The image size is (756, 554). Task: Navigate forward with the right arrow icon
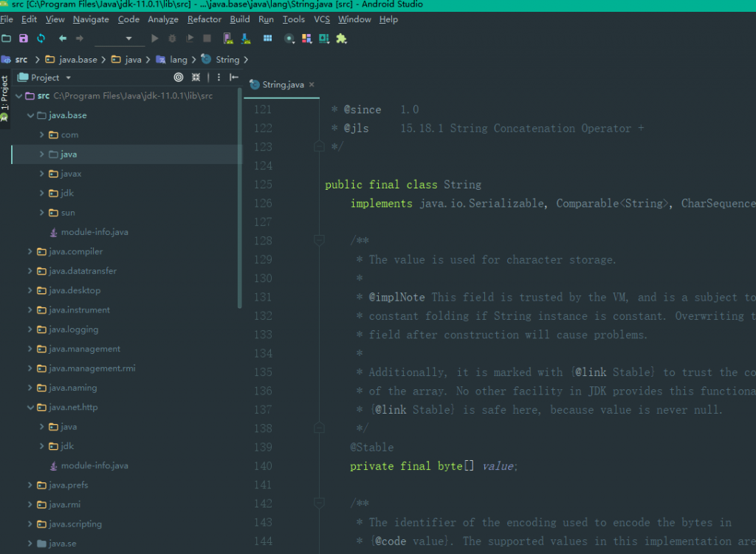[80, 38]
